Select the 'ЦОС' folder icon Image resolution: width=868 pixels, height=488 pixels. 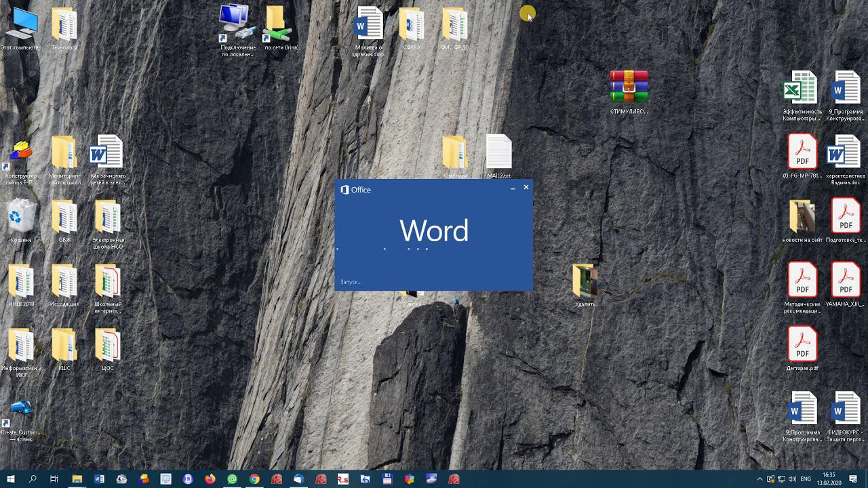[108, 350]
